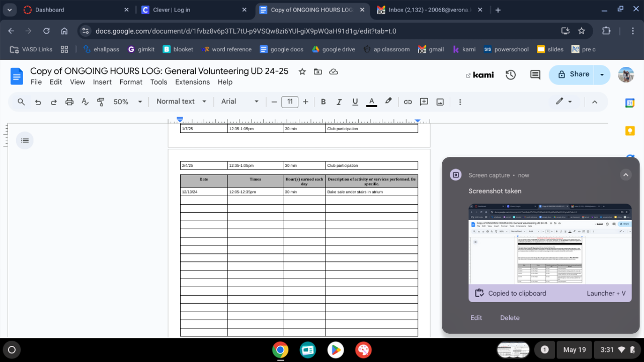Redo the last action
The image size is (644, 362).
(x=53, y=102)
